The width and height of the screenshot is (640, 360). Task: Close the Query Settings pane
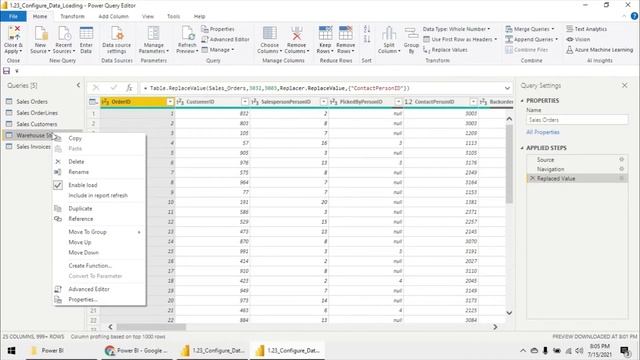pos(624,85)
